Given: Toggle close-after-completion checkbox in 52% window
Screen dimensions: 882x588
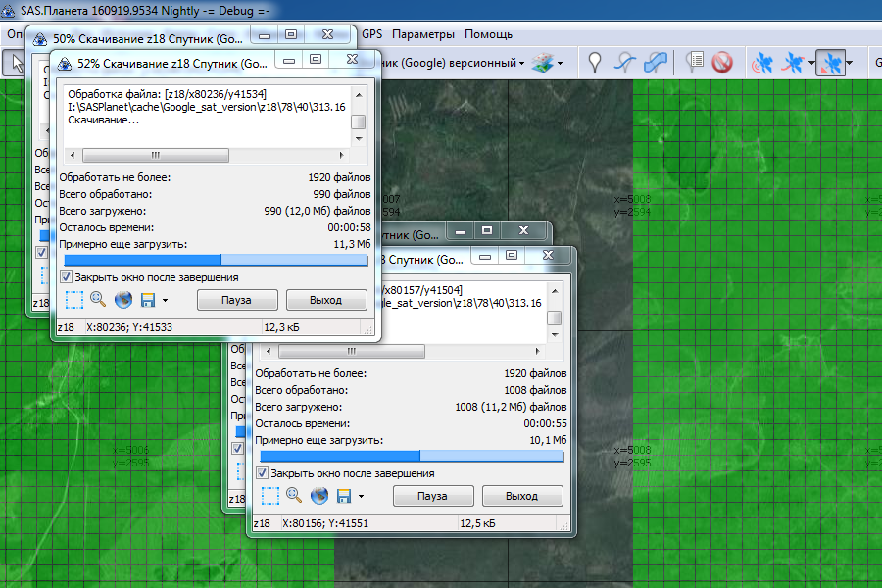Looking at the screenshot, I should 66,277.
